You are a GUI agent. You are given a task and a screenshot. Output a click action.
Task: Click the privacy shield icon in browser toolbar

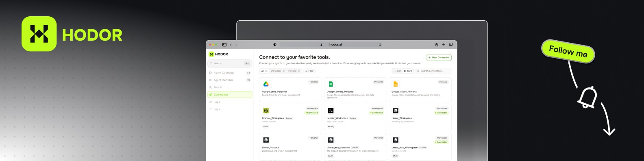click(275, 45)
